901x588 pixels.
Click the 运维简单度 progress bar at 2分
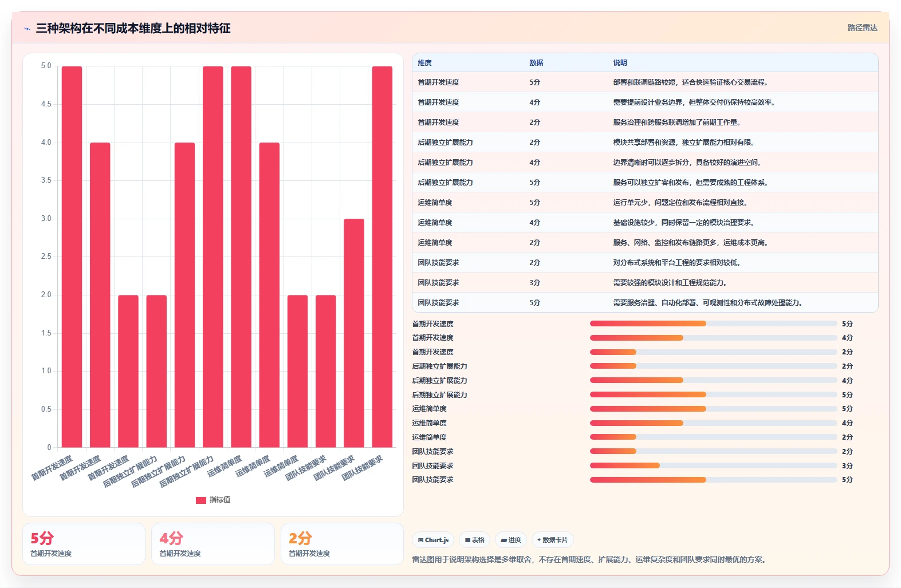pos(714,437)
